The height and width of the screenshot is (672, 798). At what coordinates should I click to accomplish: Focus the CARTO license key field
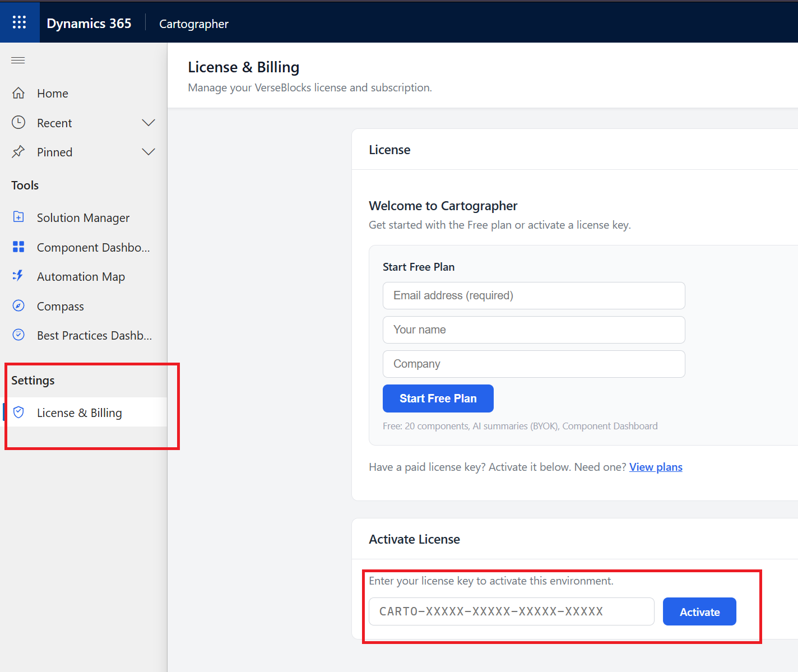pyautogui.click(x=512, y=611)
